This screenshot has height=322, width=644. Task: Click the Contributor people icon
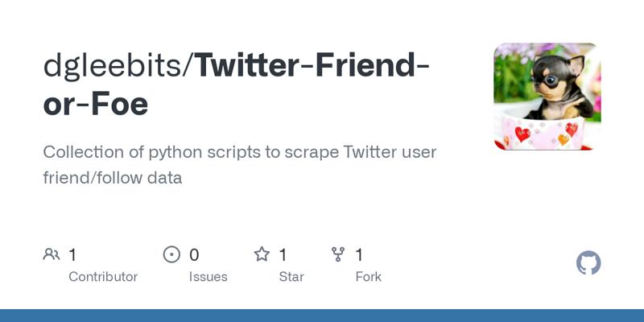[x=52, y=255]
